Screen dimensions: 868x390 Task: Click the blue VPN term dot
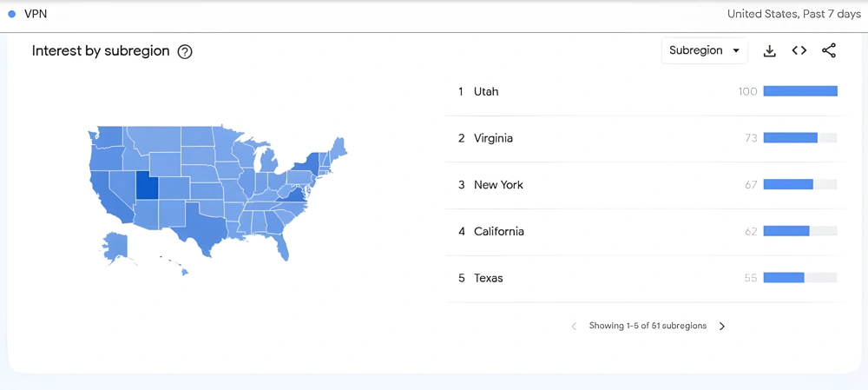11,15
